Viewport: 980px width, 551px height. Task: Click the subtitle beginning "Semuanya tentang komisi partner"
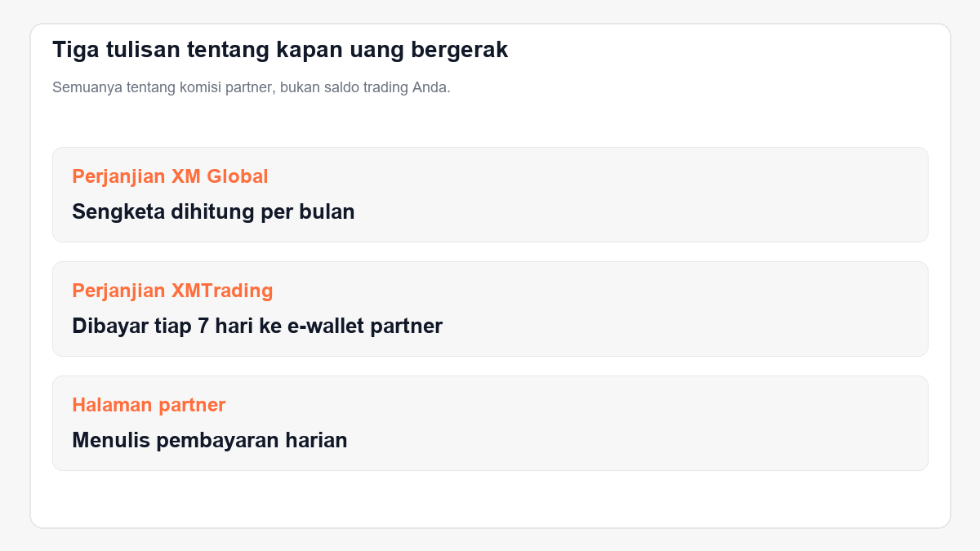(252, 87)
